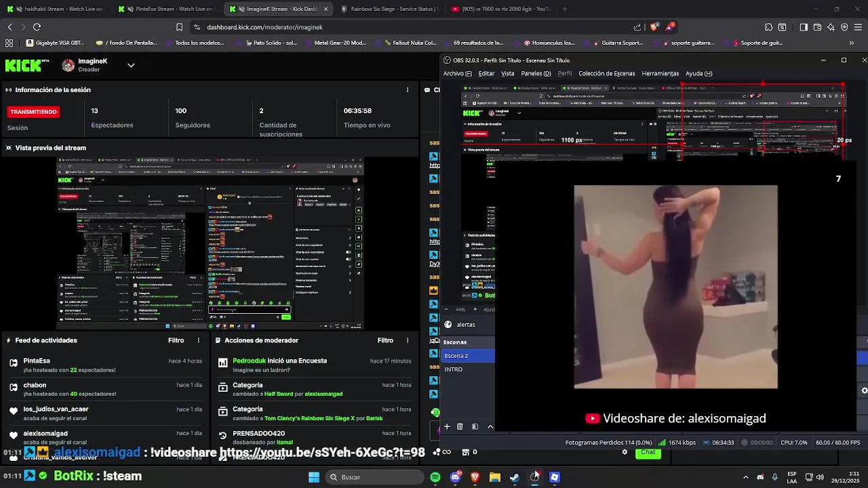
Task: Open chat settings gear near Chat button
Action: pyautogui.click(x=625, y=452)
